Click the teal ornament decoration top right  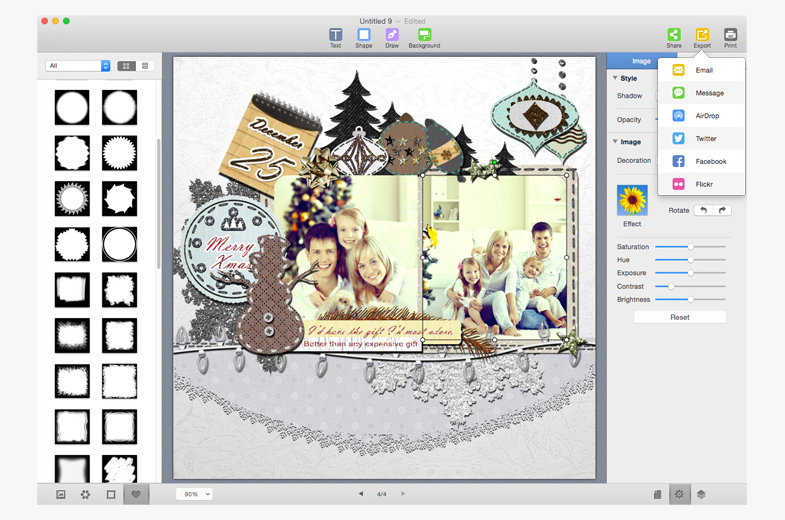click(535, 118)
